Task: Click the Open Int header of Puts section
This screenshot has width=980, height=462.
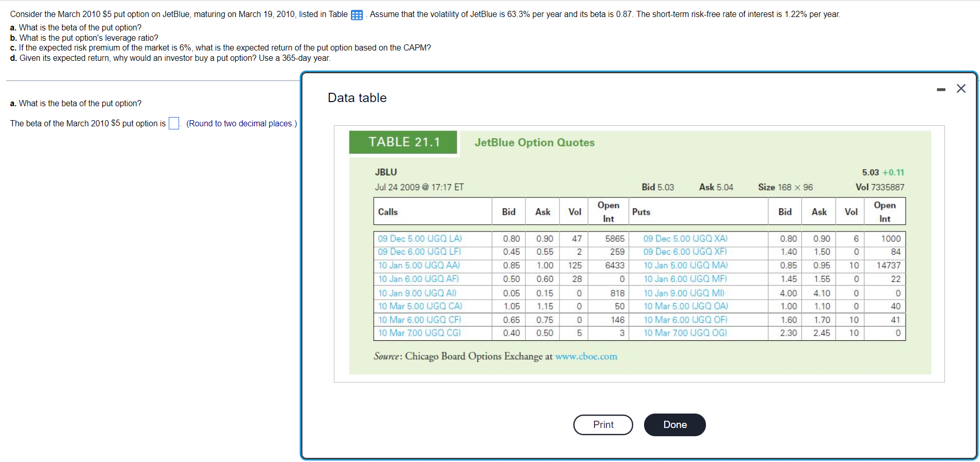Action: 885,212
